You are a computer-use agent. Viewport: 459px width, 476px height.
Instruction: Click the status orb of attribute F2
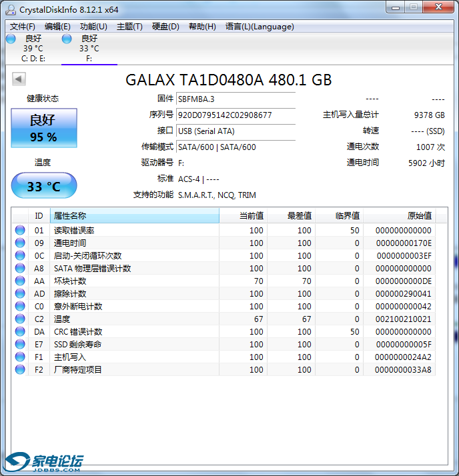pos(20,369)
